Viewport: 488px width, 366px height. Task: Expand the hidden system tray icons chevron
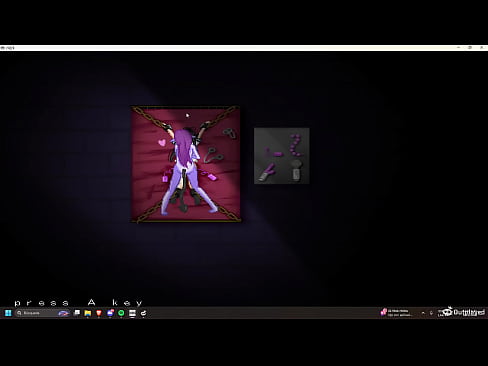pos(423,313)
